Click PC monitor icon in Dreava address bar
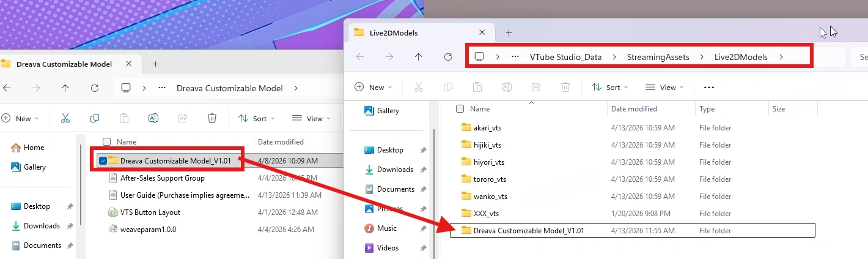The image size is (868, 259). click(x=127, y=88)
